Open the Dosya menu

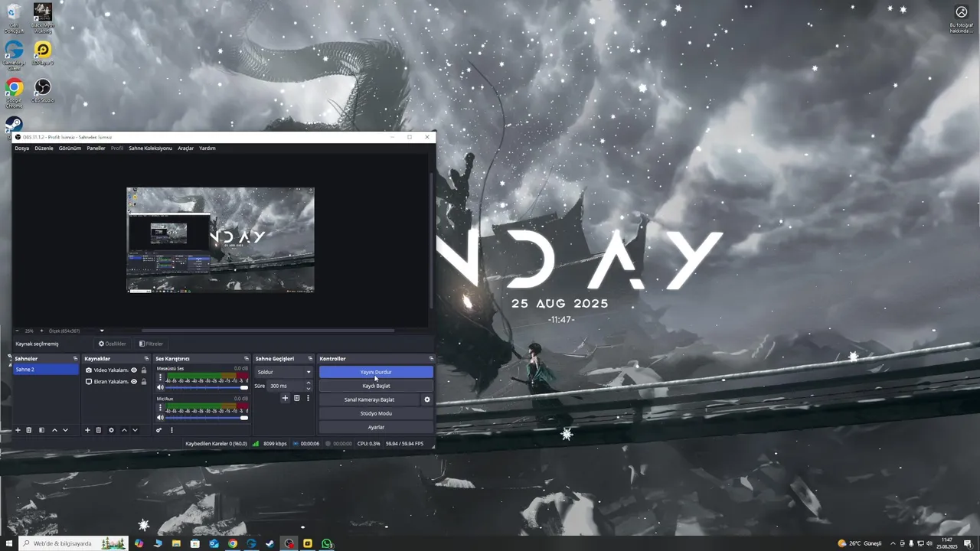21,148
